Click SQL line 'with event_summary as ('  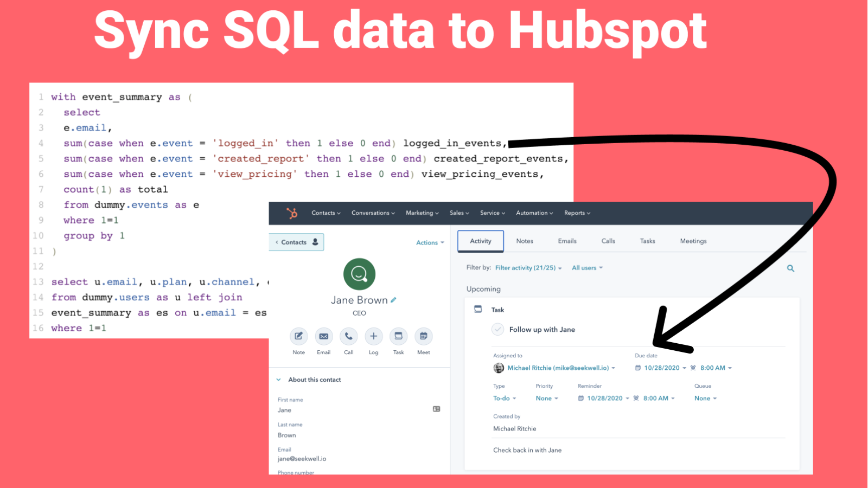tap(122, 97)
